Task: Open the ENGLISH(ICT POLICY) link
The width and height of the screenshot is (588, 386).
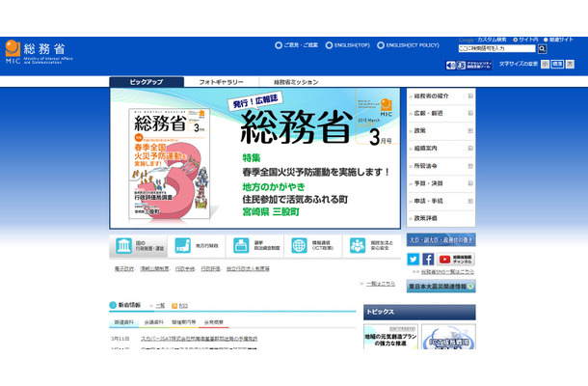Action: [x=408, y=45]
